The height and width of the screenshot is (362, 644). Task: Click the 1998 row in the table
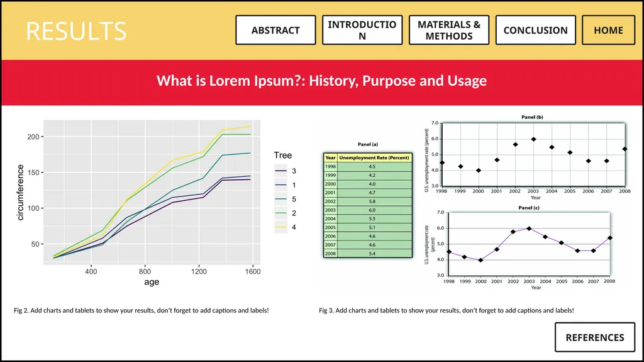pos(367,167)
